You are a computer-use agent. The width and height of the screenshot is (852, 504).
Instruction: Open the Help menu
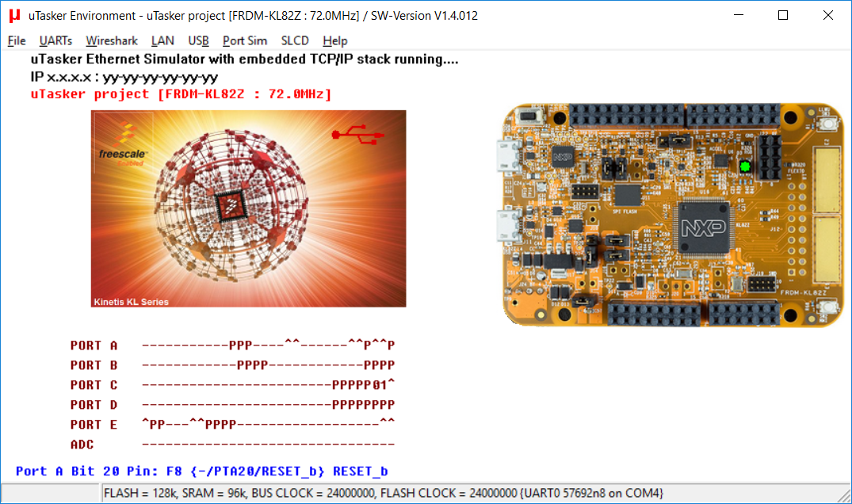point(334,40)
